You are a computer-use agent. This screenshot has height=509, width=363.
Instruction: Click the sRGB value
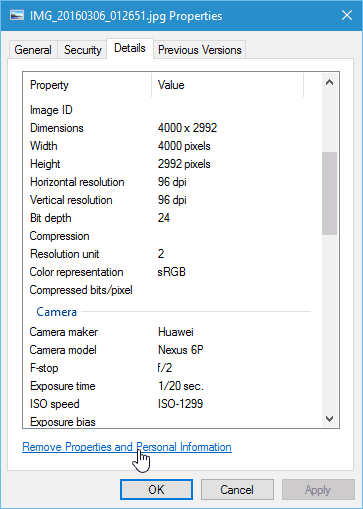(171, 272)
